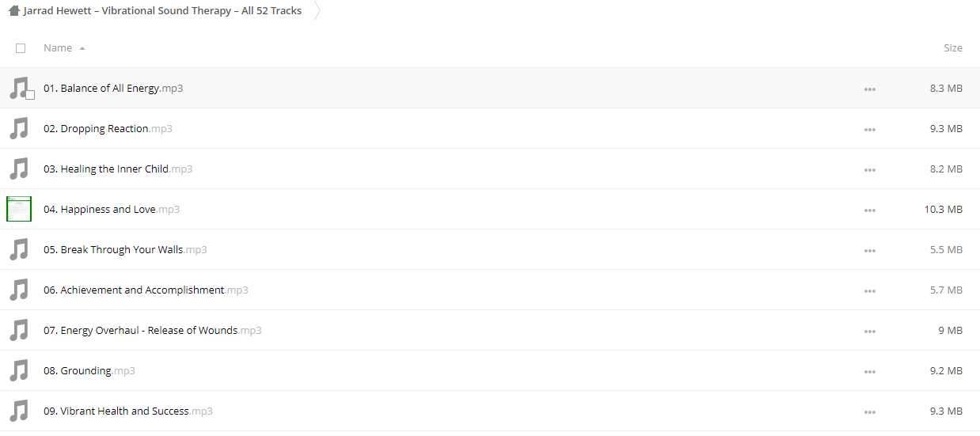Open Happiness and Love thumbnail preview
Screen dimensions: 980x436
tap(19, 209)
